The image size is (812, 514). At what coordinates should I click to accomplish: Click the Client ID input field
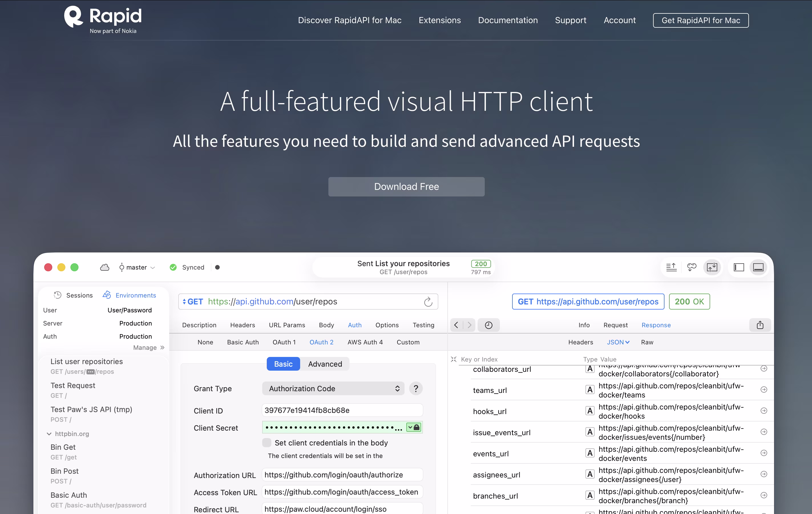(342, 410)
